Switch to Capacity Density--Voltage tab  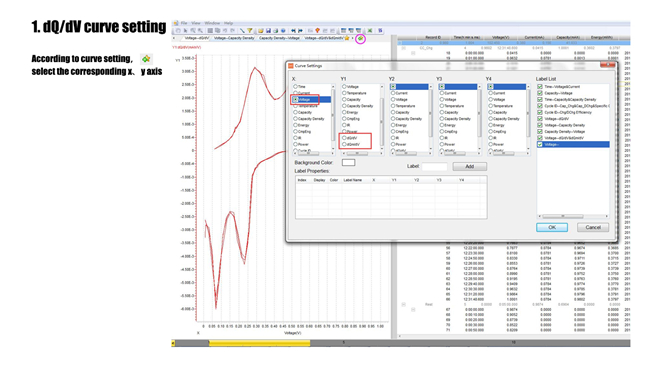[279, 38]
